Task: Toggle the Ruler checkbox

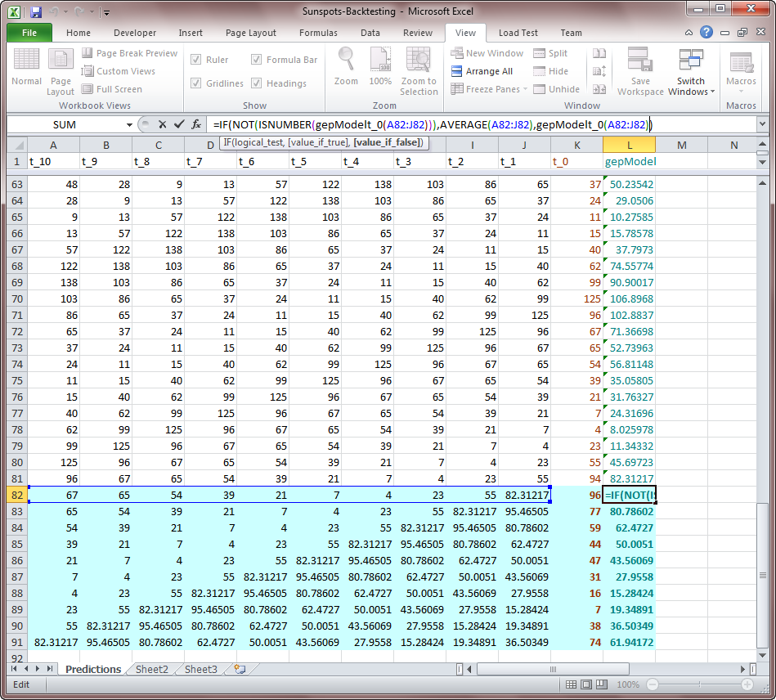Action: (x=196, y=60)
